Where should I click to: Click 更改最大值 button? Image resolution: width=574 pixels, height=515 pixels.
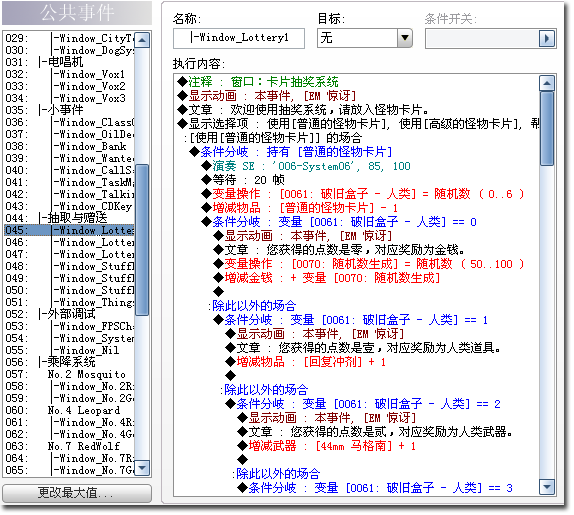tap(77, 493)
